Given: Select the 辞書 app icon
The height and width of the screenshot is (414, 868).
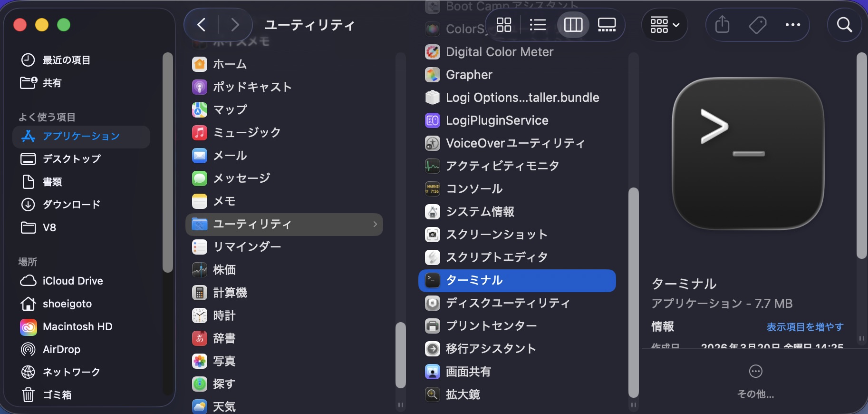Looking at the screenshot, I should (200, 338).
